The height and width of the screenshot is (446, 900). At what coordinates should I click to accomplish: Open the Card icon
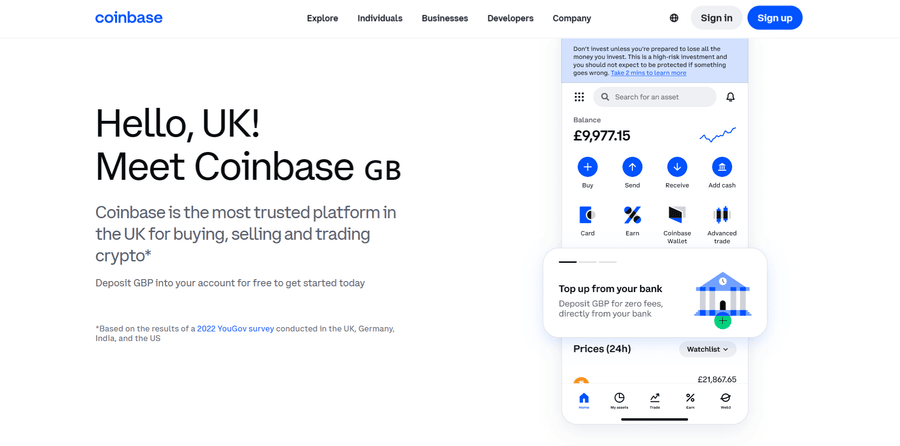[587, 215]
